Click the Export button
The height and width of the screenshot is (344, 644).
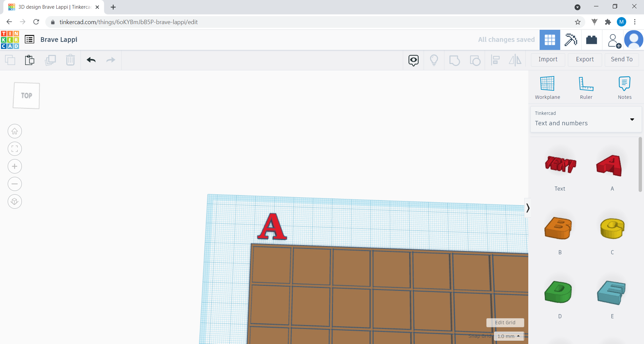pyautogui.click(x=585, y=59)
